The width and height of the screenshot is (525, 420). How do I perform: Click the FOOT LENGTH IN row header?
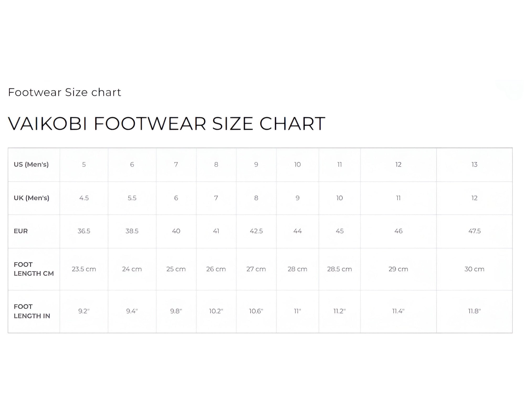(x=32, y=311)
